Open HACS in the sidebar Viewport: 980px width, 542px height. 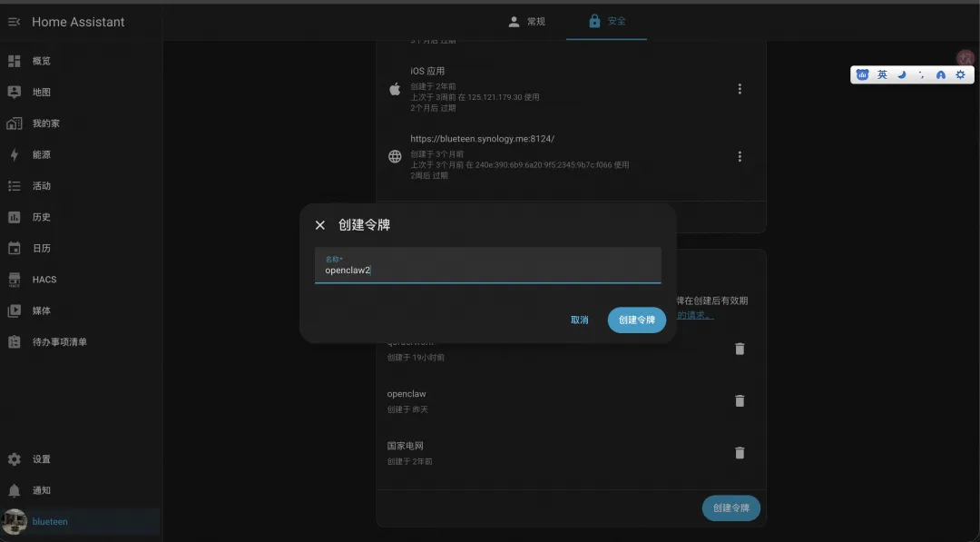click(80, 280)
